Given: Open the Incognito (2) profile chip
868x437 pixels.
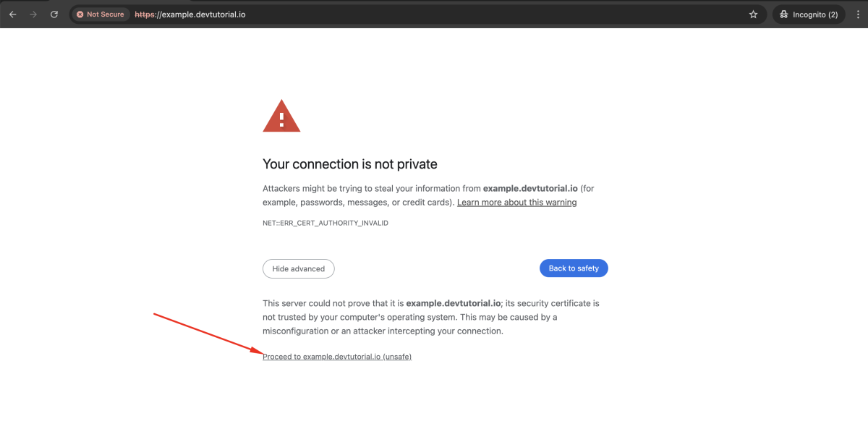Looking at the screenshot, I should [x=808, y=14].
